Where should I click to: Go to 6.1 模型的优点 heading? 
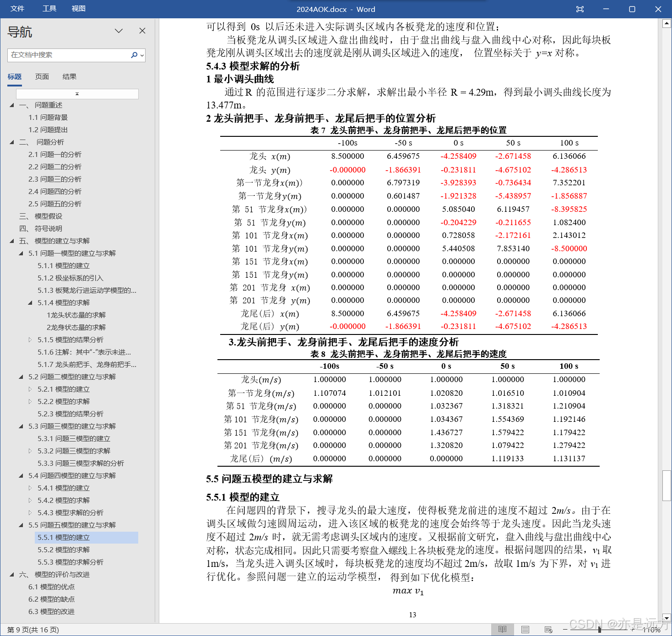pyautogui.click(x=51, y=587)
